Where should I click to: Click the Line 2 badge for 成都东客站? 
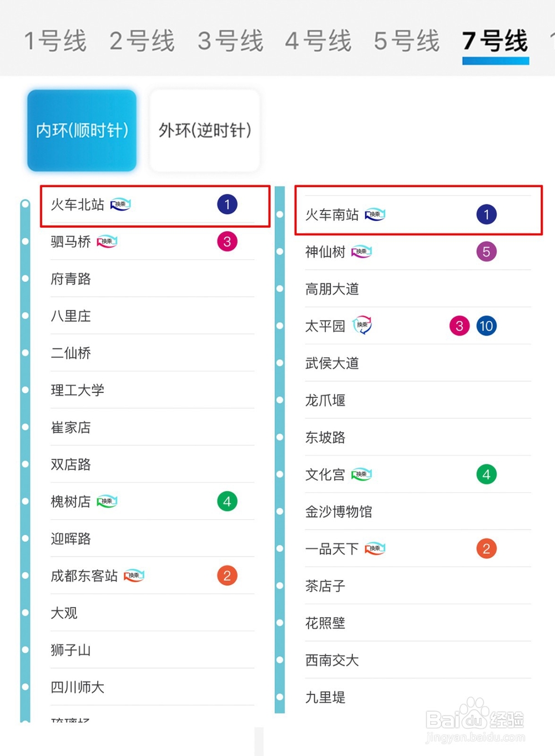[227, 576]
